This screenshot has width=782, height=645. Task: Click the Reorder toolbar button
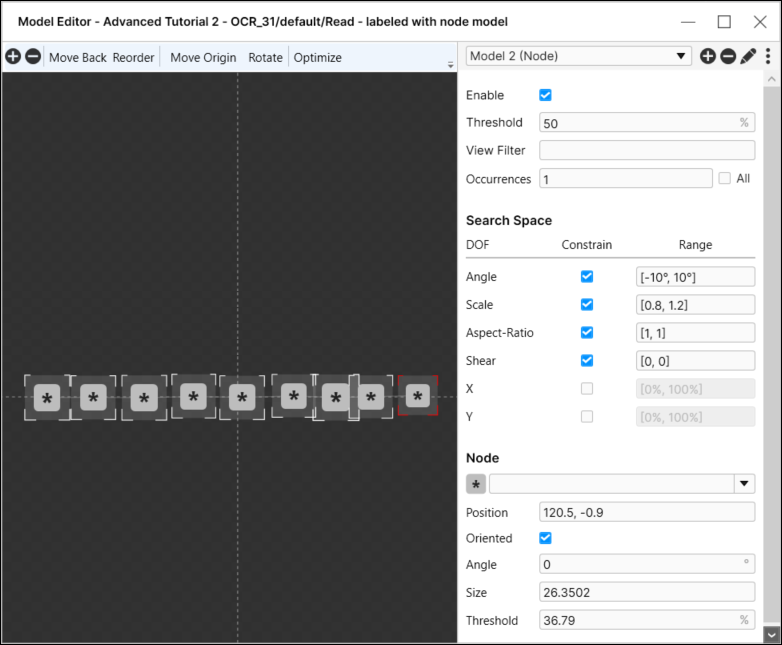(x=133, y=57)
